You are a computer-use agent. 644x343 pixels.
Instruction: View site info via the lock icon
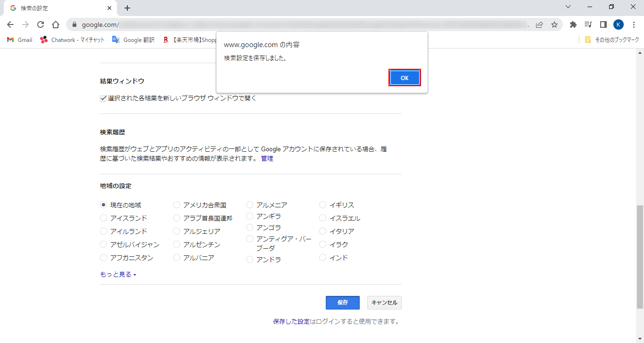click(x=74, y=24)
